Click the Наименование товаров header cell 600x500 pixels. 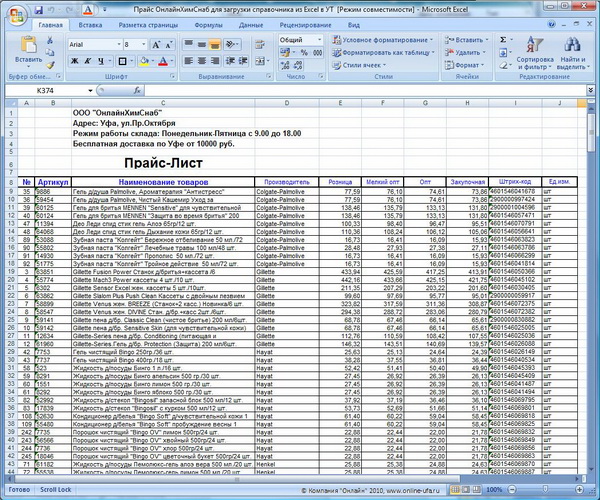pyautogui.click(x=163, y=182)
